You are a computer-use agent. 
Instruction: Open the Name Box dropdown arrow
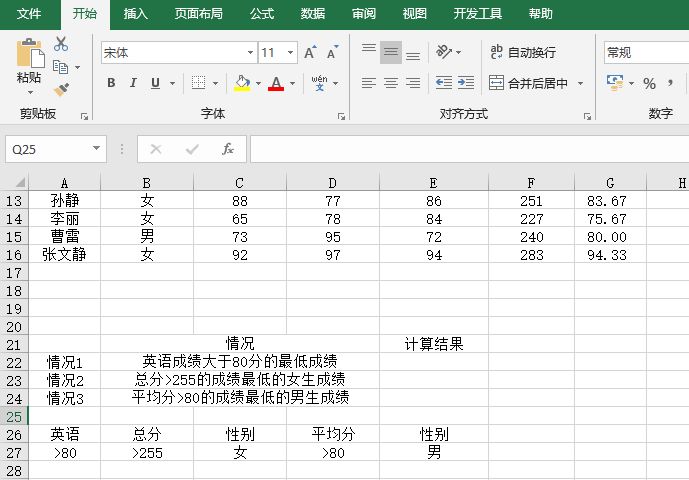(x=97, y=149)
